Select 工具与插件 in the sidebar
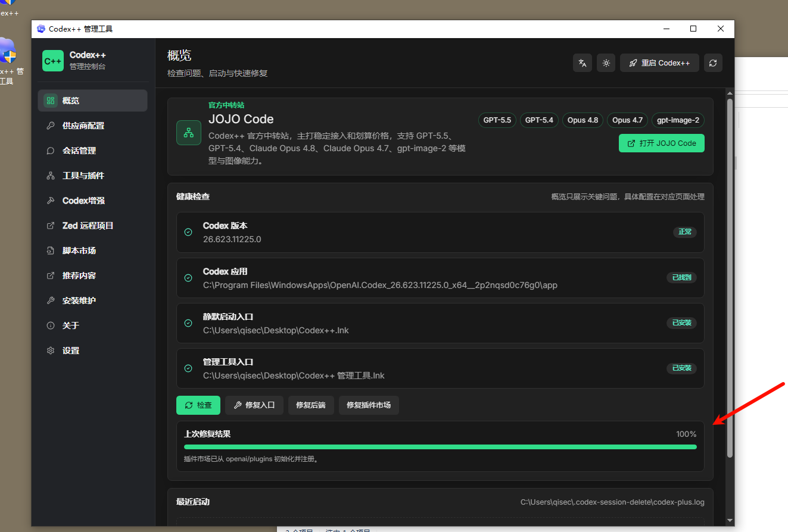This screenshot has height=532, width=788. click(x=92, y=176)
